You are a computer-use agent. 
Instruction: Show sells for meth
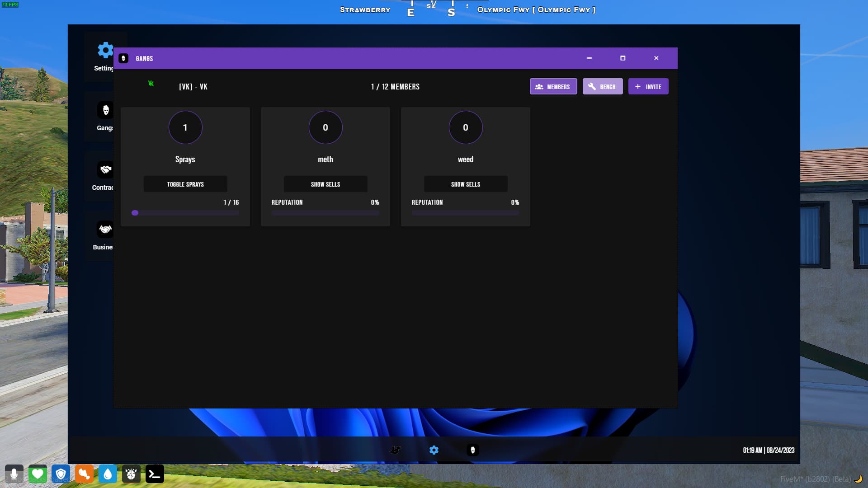325,184
